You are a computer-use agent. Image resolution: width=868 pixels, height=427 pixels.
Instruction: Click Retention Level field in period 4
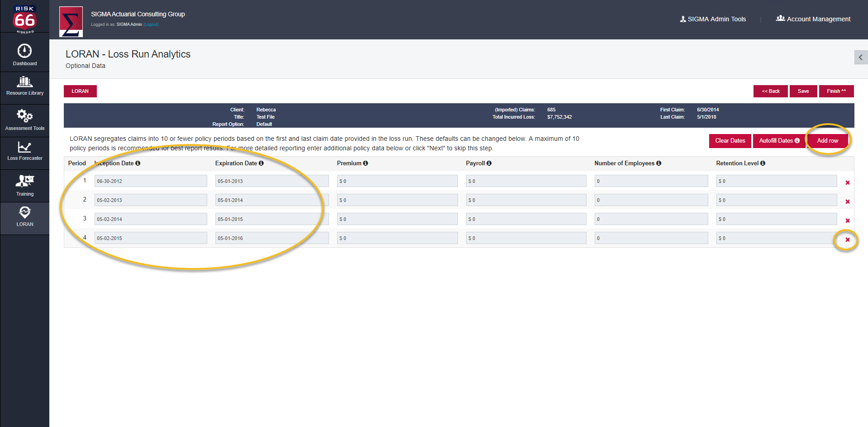point(777,238)
